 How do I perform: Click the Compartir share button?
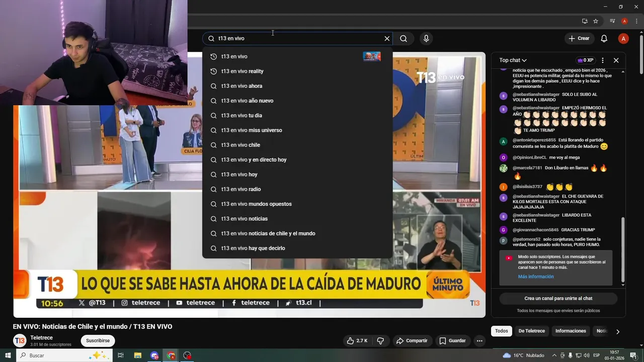pos(412,341)
